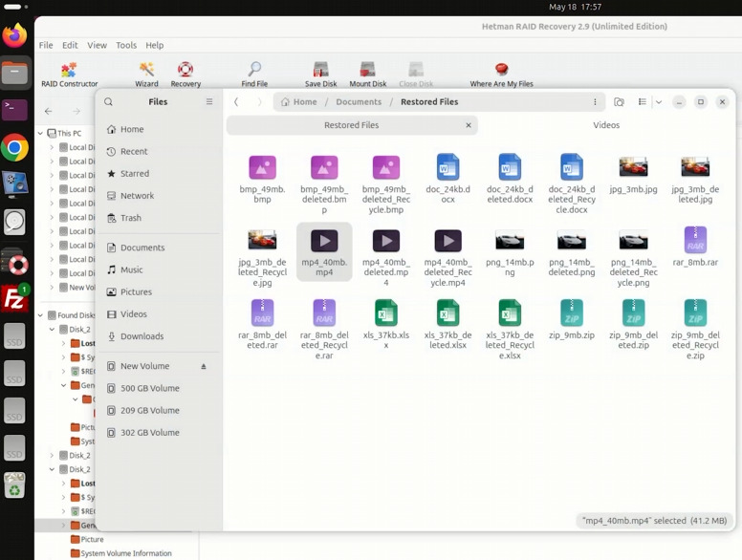The height and width of the screenshot is (560, 742).
Task: Open the 302 GB Volume
Action: click(x=159, y=433)
